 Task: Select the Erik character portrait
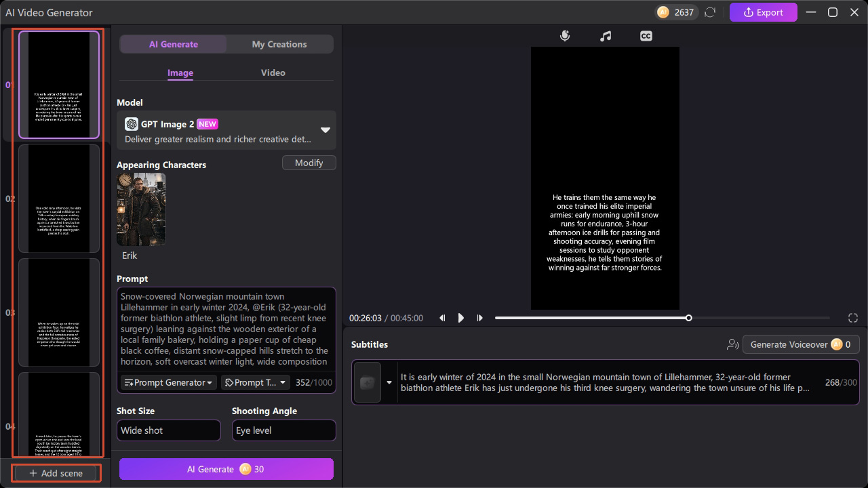coord(141,209)
